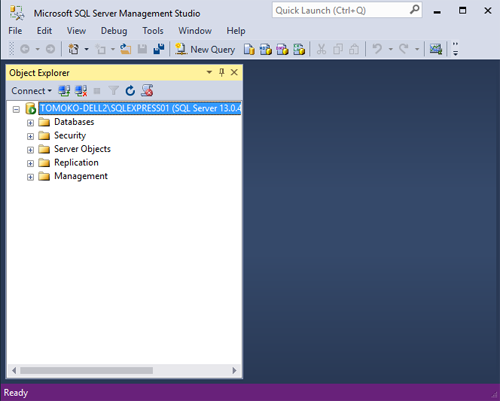
Task: Close the Object Explorer panel
Action: coord(234,72)
